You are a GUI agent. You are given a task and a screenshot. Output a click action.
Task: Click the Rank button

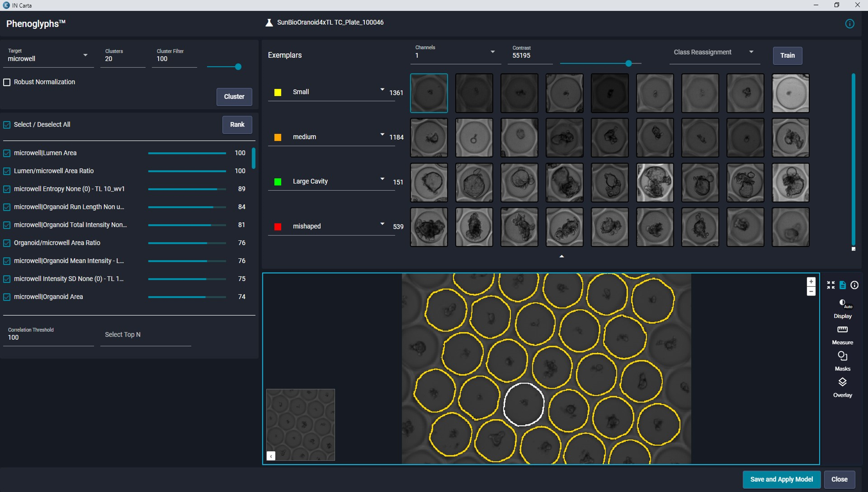[x=237, y=125]
